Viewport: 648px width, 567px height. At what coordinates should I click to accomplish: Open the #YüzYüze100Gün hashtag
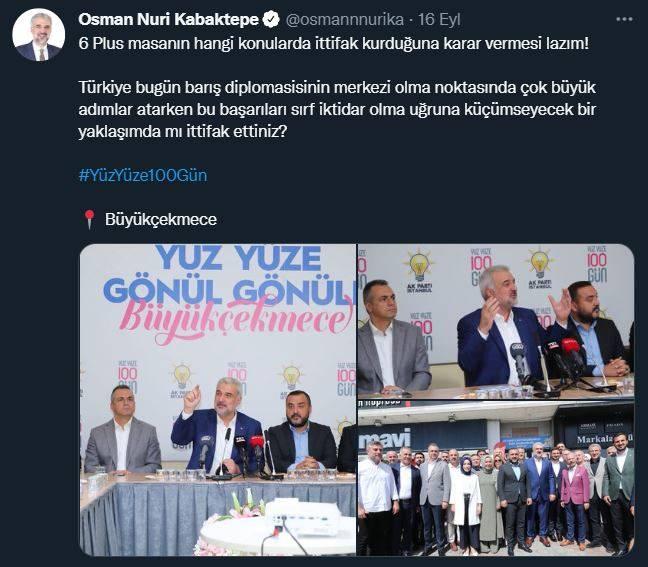click(143, 175)
